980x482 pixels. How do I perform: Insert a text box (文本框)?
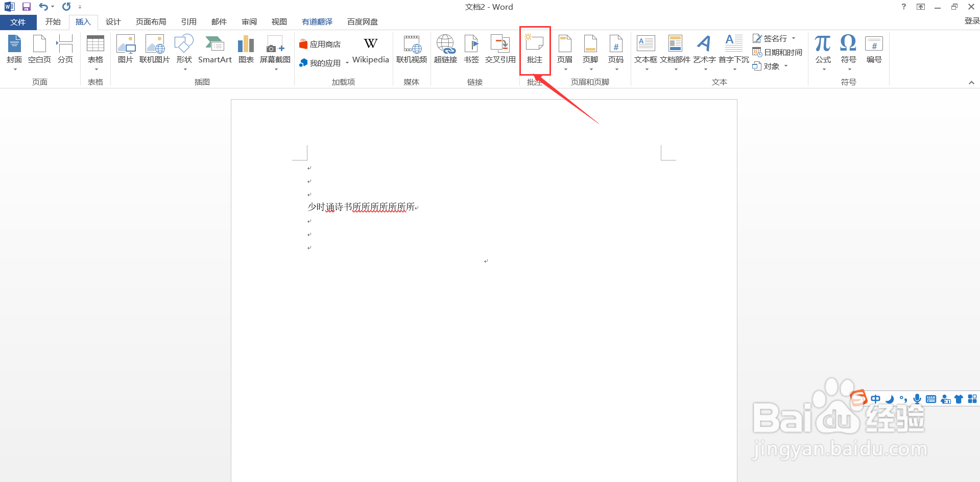tap(646, 52)
